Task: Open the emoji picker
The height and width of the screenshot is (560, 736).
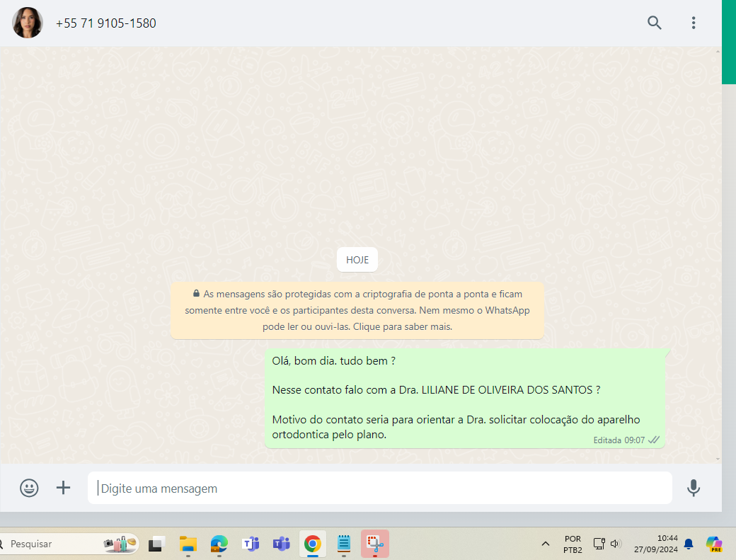Action: (x=29, y=488)
